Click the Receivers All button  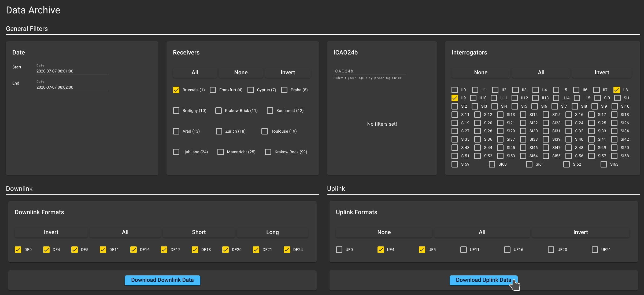tap(195, 72)
